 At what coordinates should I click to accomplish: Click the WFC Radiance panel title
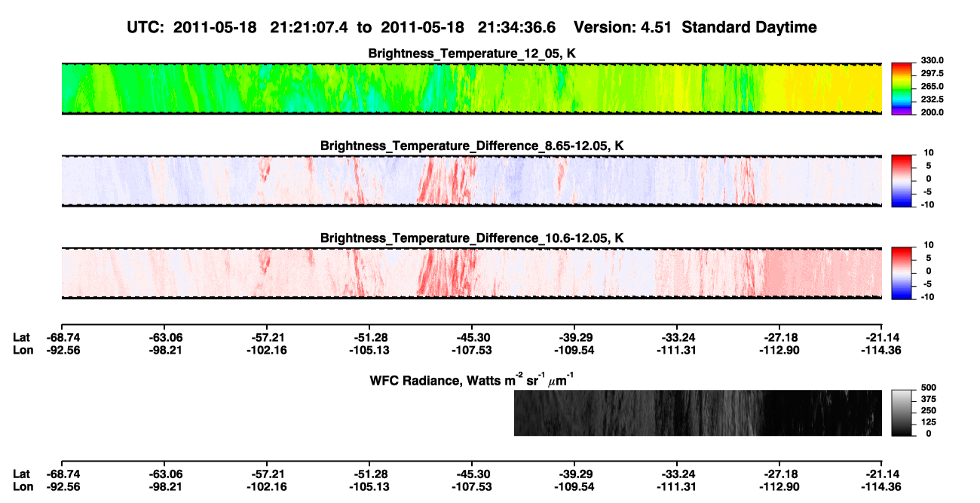point(472,379)
